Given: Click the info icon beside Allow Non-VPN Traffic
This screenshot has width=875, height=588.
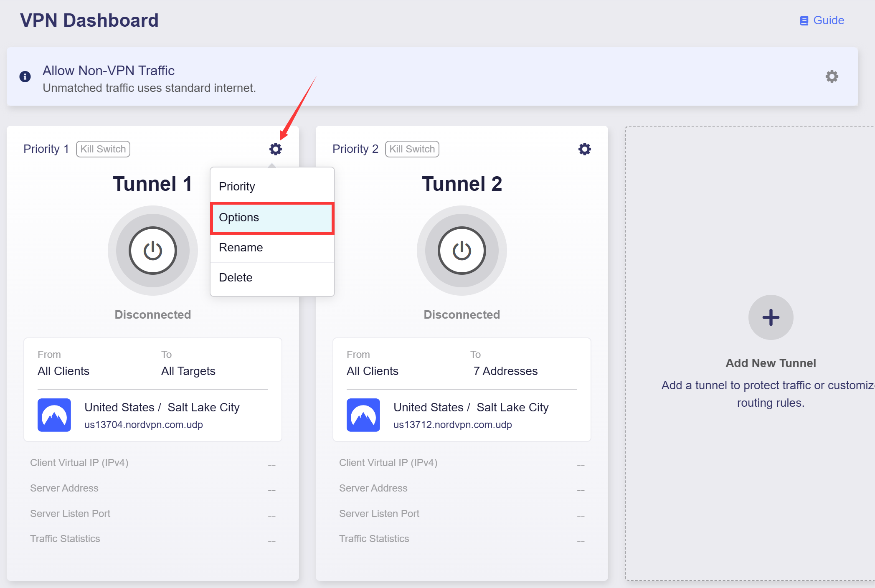Looking at the screenshot, I should click(x=25, y=76).
